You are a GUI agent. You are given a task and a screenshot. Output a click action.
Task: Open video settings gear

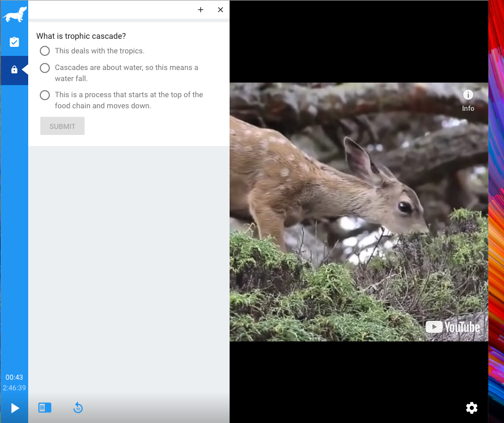pyautogui.click(x=472, y=408)
